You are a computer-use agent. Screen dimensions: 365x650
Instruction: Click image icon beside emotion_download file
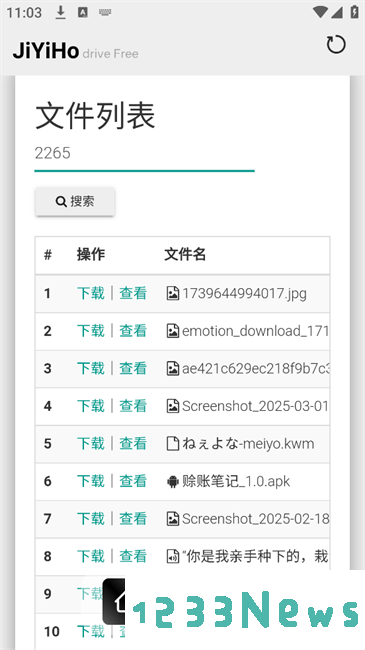(173, 331)
